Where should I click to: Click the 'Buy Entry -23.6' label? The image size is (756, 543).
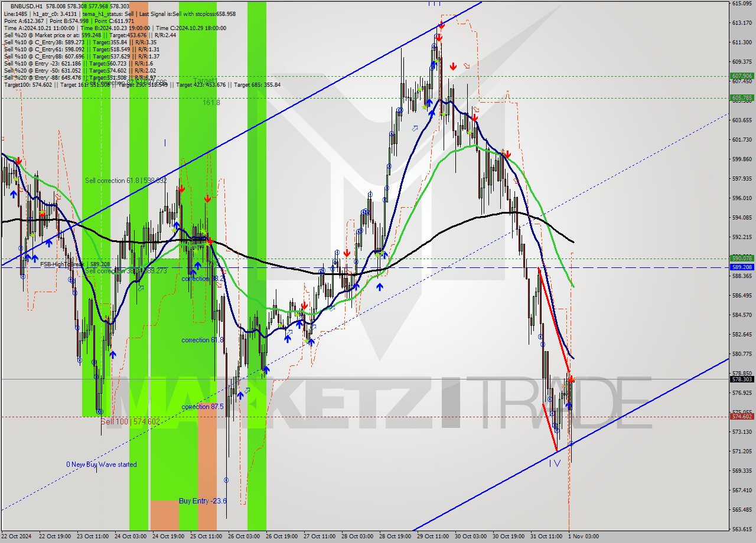click(x=203, y=501)
